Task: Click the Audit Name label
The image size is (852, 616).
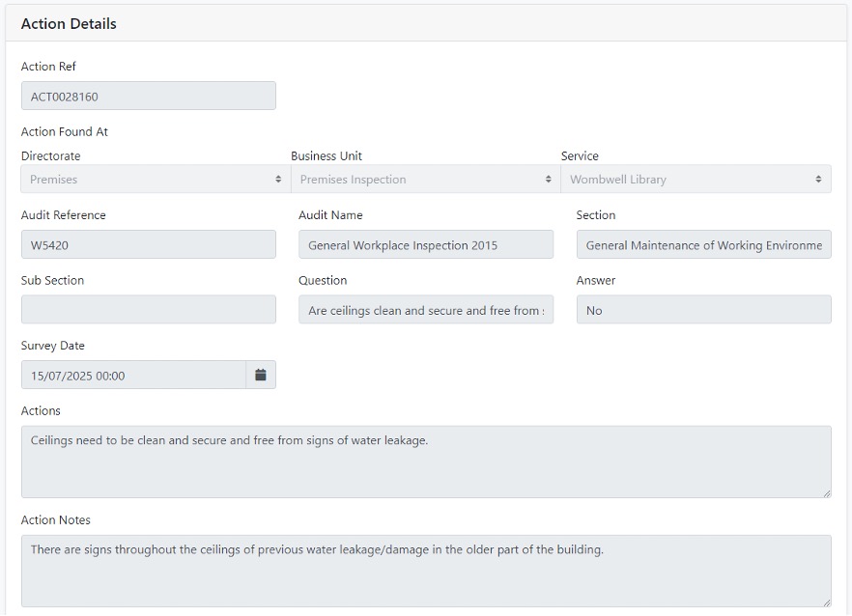Action: [x=330, y=215]
